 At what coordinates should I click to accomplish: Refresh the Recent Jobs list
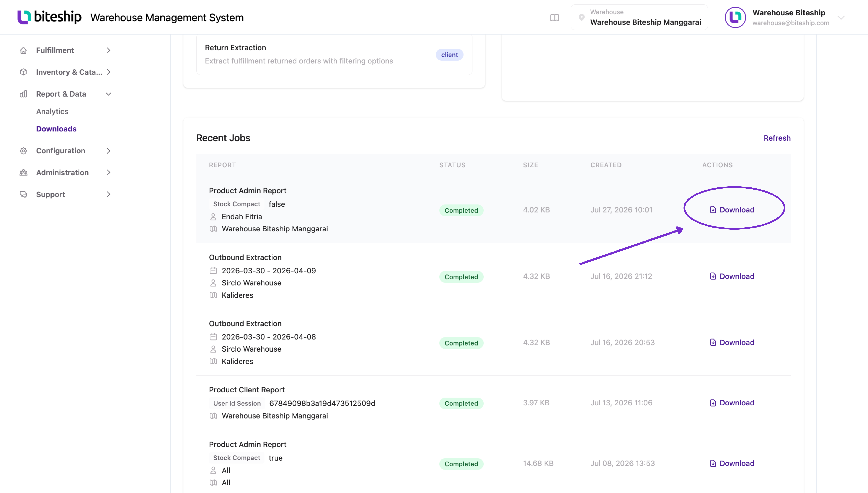pos(777,138)
